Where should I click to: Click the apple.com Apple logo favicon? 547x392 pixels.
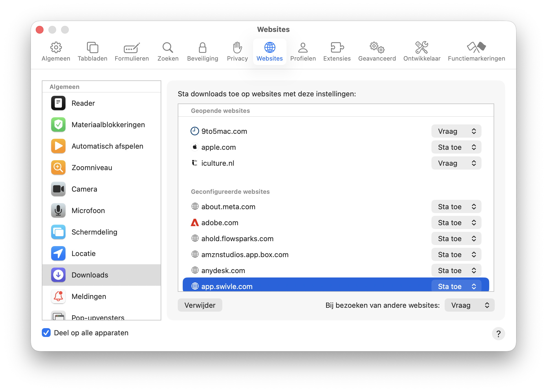(195, 147)
